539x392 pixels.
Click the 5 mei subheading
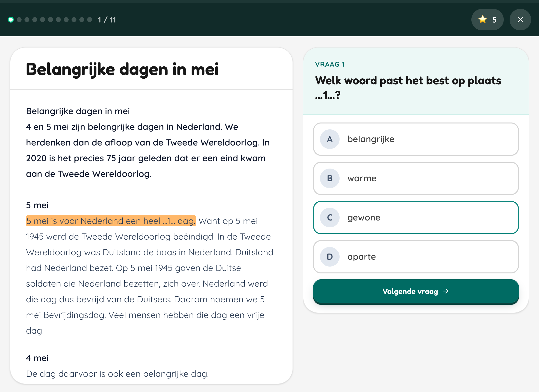pyautogui.click(x=37, y=205)
